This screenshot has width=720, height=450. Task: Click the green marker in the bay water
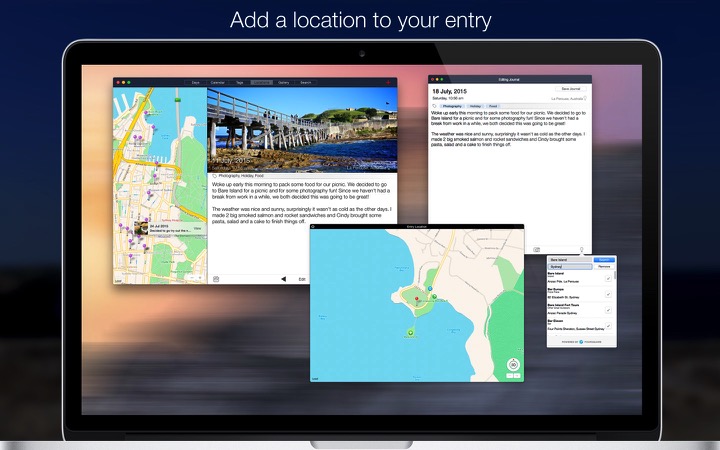(411, 332)
